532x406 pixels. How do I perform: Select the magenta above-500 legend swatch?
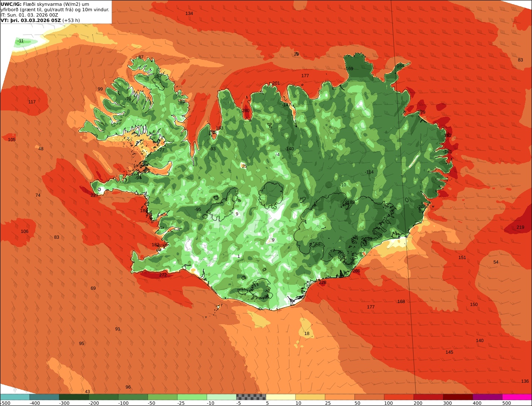pos(517,397)
